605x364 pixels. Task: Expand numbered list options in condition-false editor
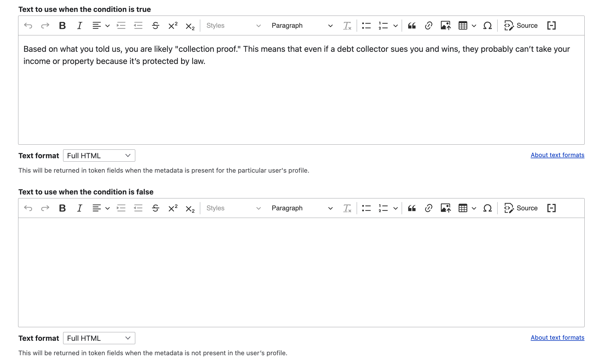click(x=396, y=208)
